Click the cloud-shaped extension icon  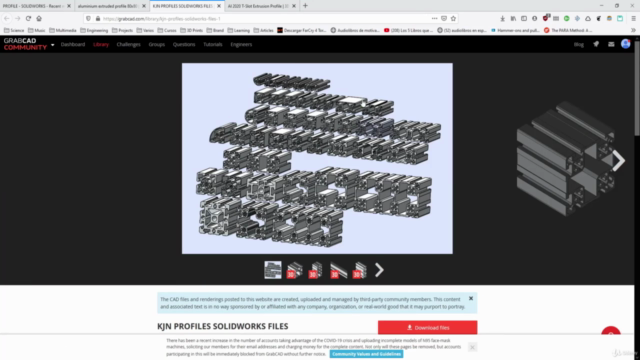pos(588,18)
